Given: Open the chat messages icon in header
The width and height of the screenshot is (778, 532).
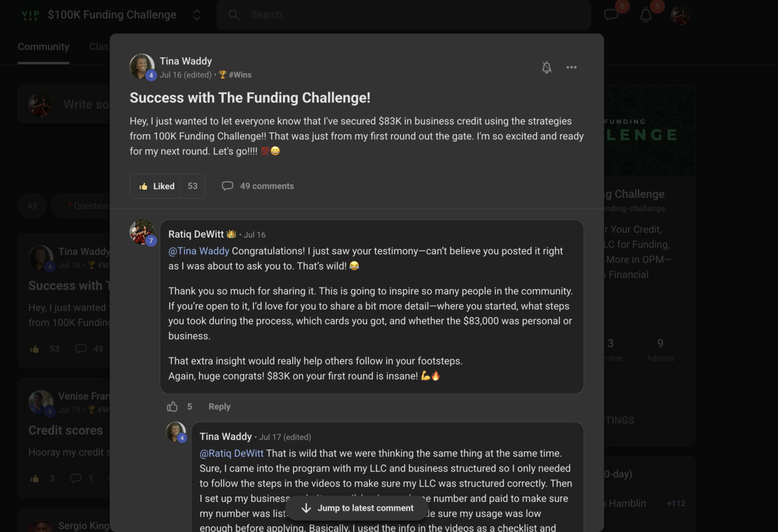Looking at the screenshot, I should click(611, 15).
